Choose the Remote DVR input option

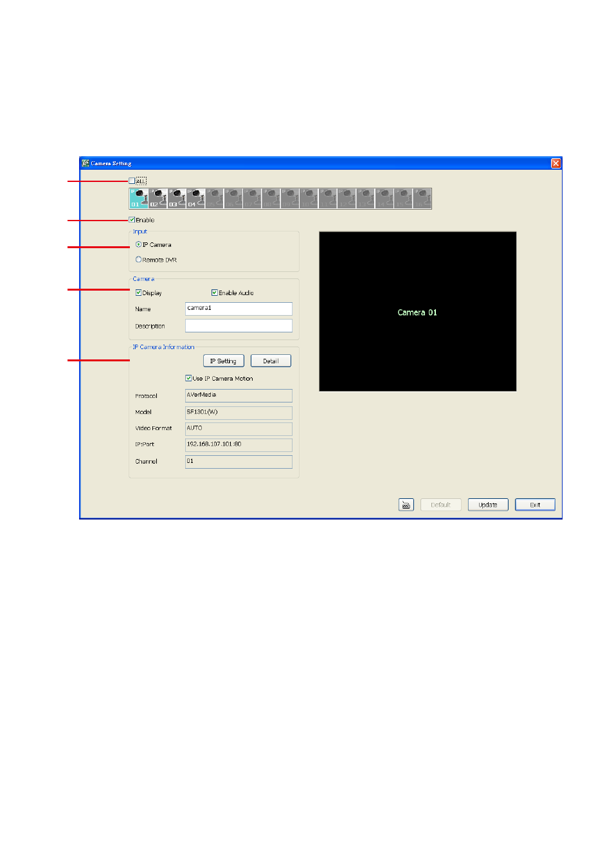[138, 260]
